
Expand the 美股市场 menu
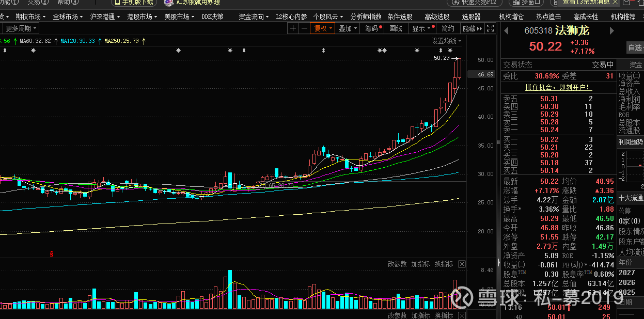click(179, 17)
